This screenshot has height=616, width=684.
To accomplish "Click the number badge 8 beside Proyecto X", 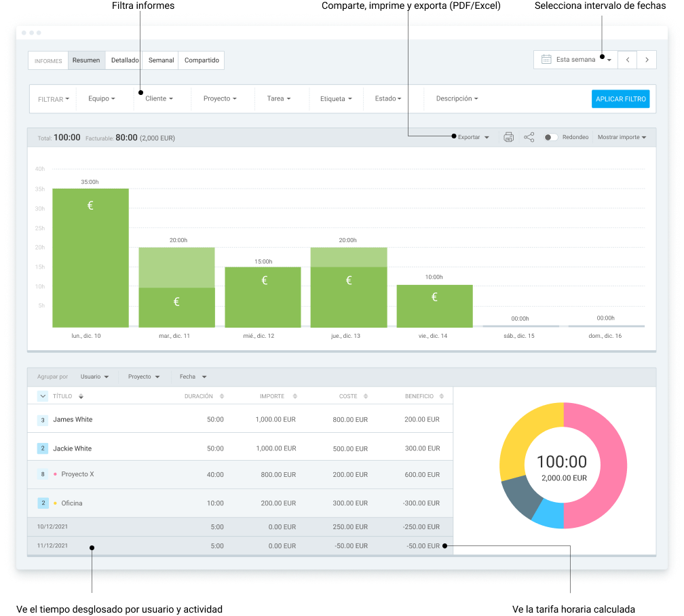I will 43,474.
